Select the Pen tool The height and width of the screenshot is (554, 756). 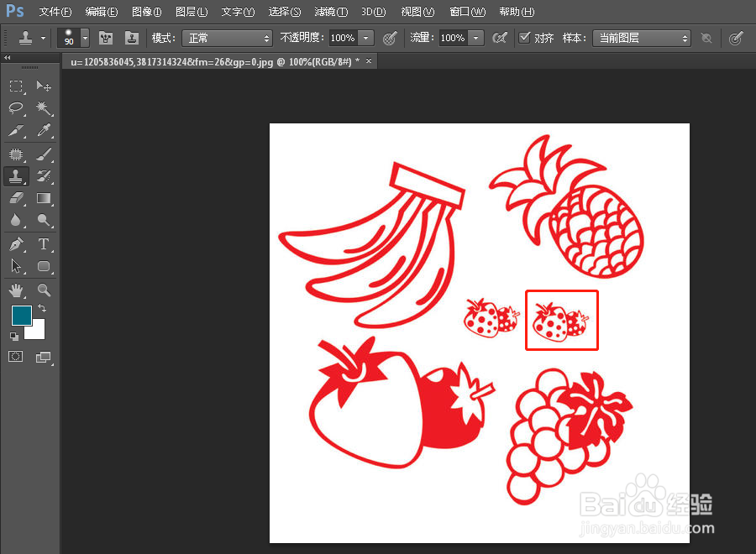(x=16, y=244)
